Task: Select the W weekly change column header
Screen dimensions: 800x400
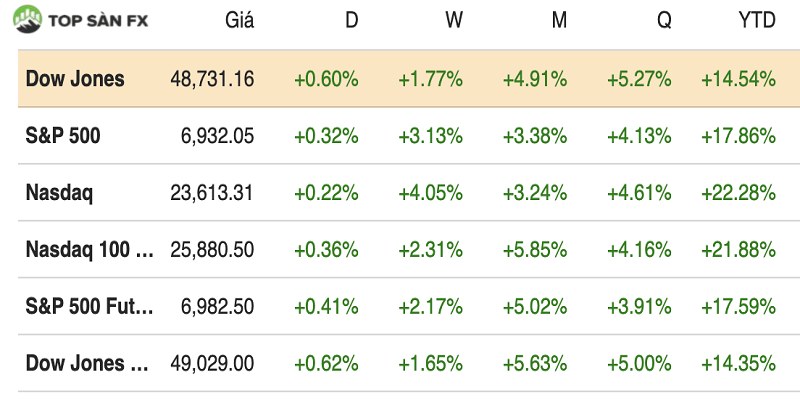Action: tap(454, 21)
